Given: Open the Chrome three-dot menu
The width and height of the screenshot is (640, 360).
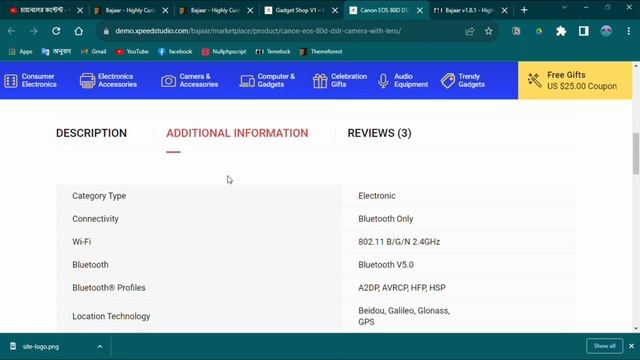Looking at the screenshot, I should pos(629,31).
